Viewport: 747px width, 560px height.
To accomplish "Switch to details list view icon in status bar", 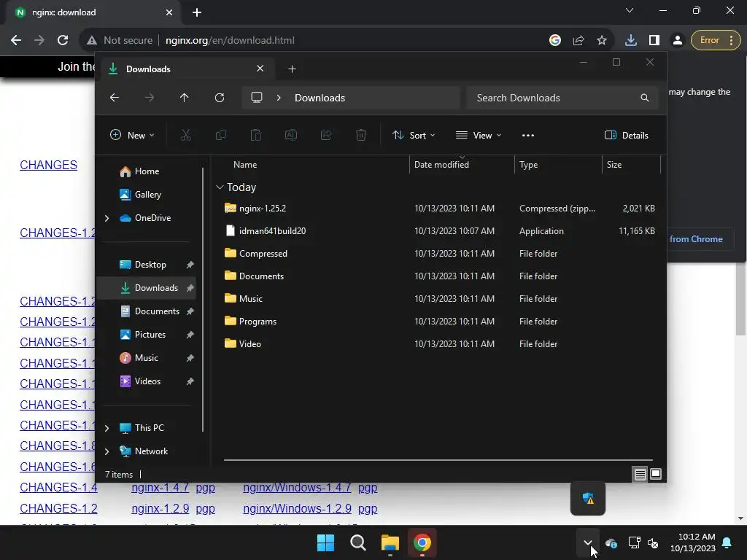I will 640,474.
